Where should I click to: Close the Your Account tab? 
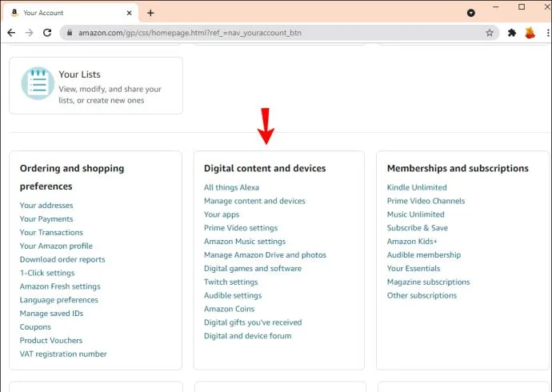tap(129, 13)
